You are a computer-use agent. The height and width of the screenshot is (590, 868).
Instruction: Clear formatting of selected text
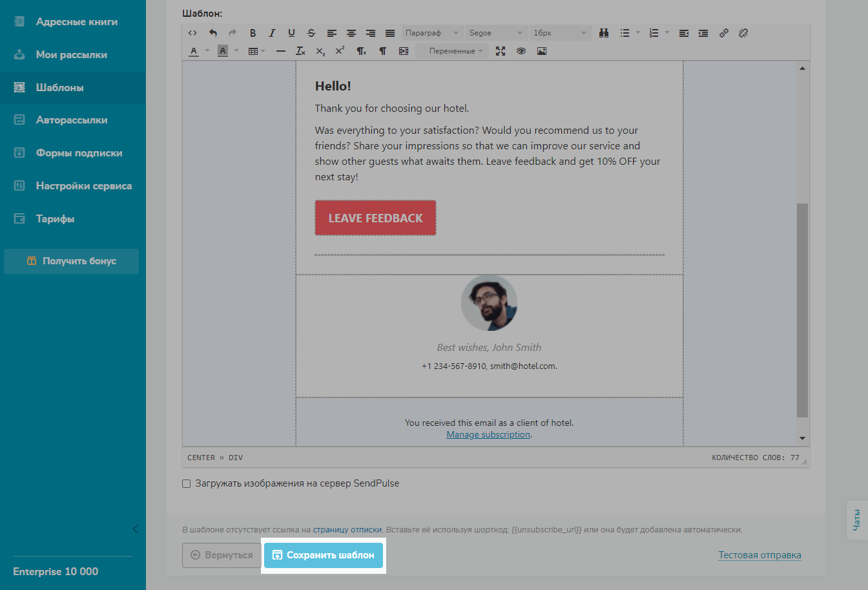click(300, 51)
